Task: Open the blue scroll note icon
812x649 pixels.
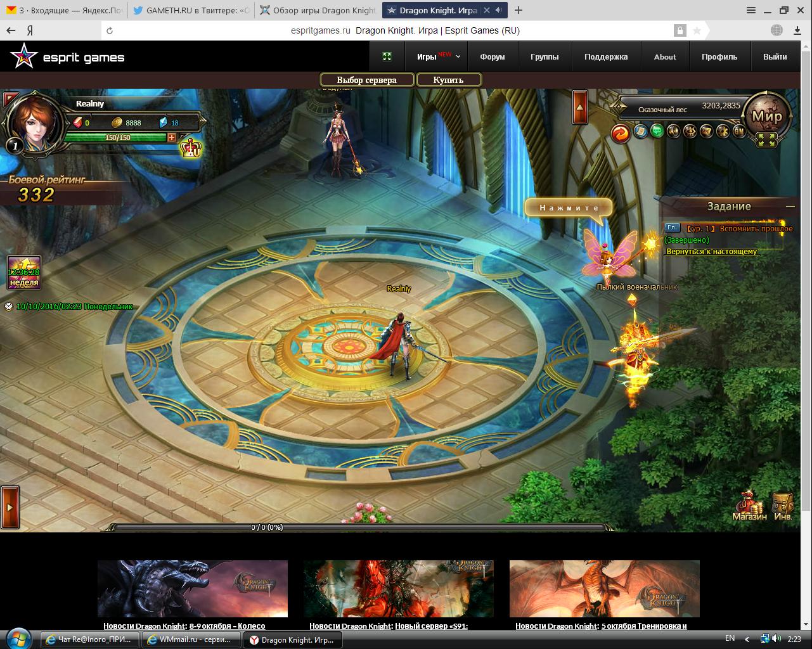Action: pos(640,131)
